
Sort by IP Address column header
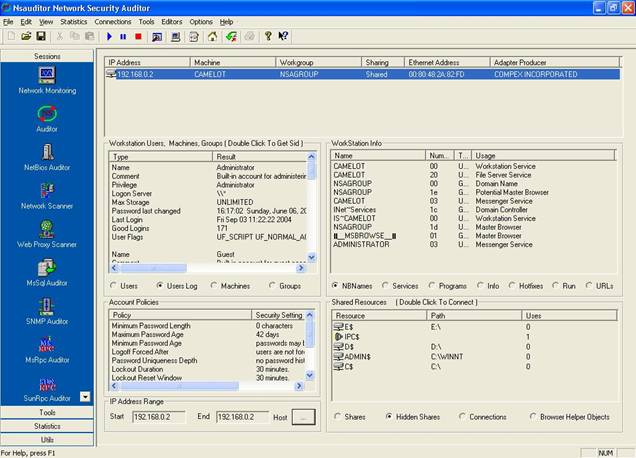click(147, 62)
